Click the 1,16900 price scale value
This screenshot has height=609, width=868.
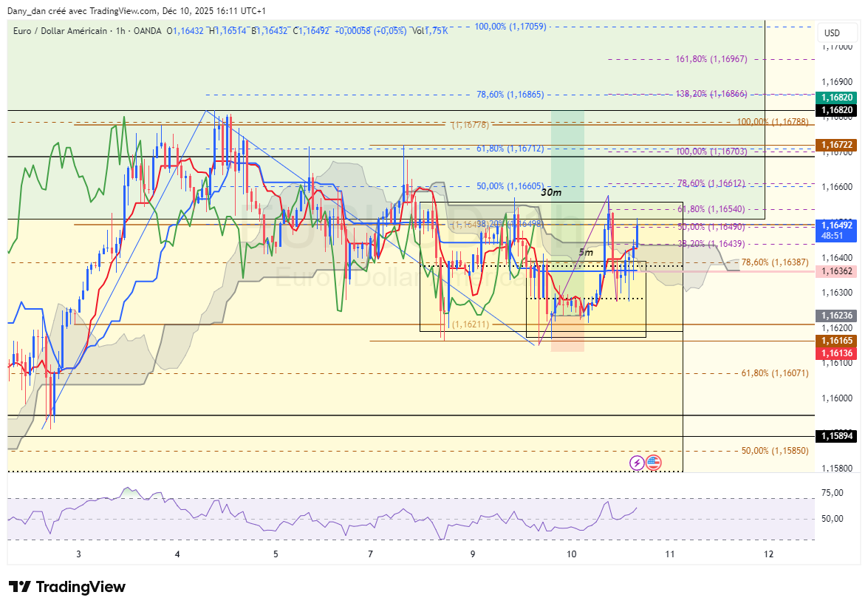[x=837, y=81]
